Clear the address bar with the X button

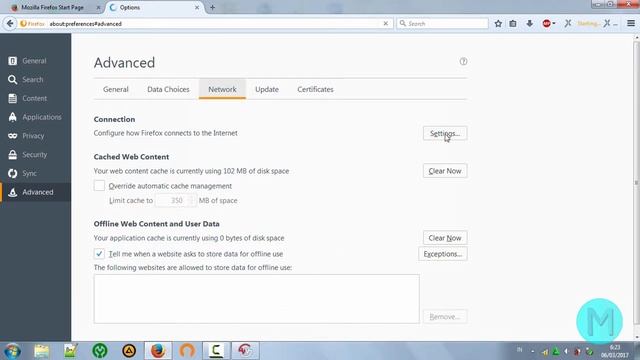click(x=386, y=24)
